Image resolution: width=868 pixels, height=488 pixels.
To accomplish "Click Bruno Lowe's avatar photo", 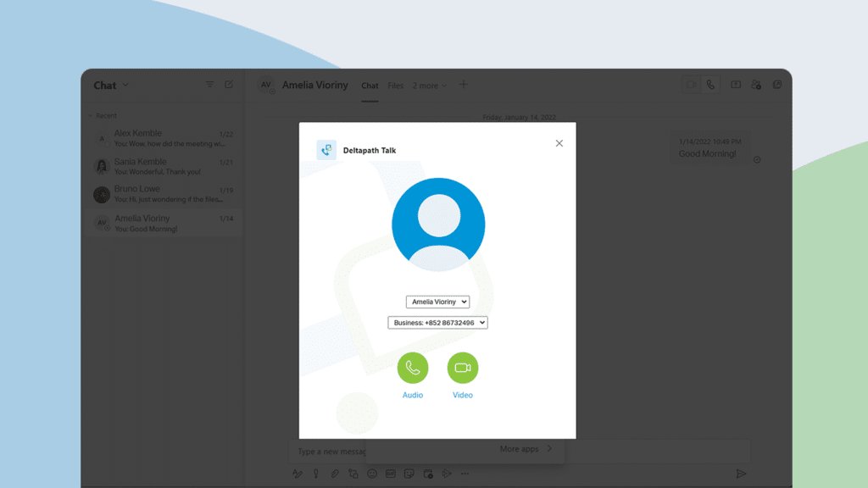I will click(x=102, y=194).
